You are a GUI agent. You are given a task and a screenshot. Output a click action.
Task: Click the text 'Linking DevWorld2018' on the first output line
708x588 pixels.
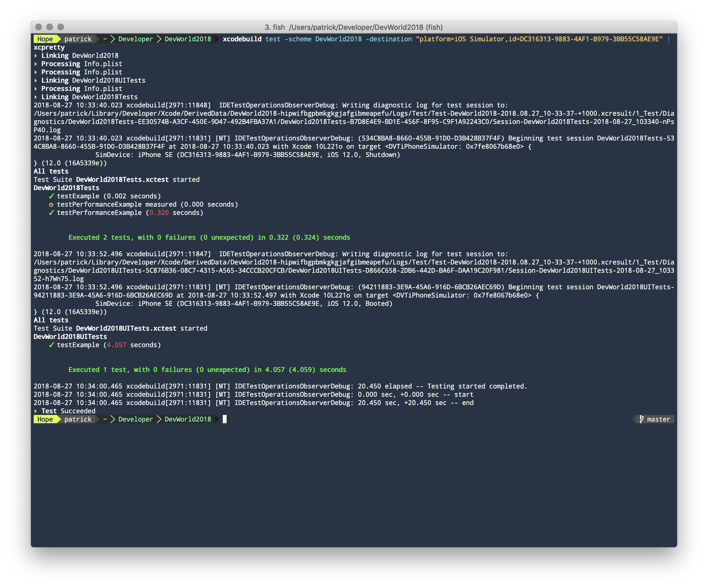click(x=80, y=56)
